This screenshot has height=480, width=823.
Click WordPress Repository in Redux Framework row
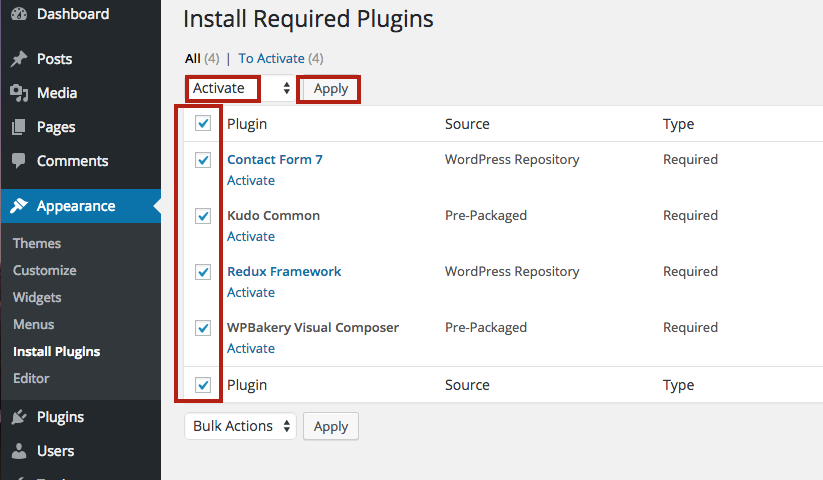click(512, 272)
